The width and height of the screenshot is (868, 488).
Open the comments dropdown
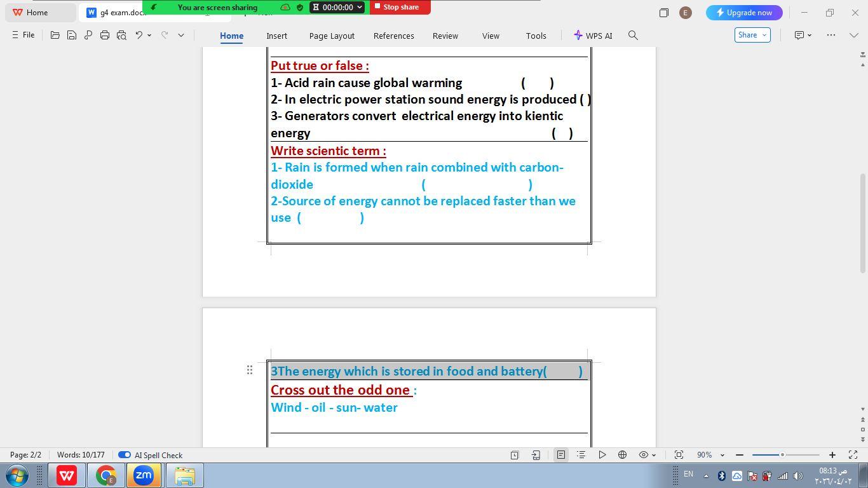(803, 36)
